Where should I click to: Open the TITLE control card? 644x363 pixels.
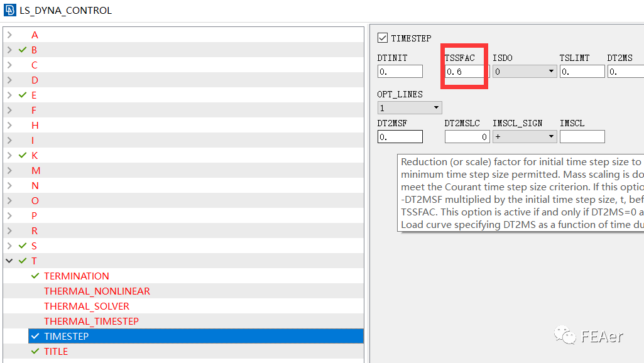[56, 352]
